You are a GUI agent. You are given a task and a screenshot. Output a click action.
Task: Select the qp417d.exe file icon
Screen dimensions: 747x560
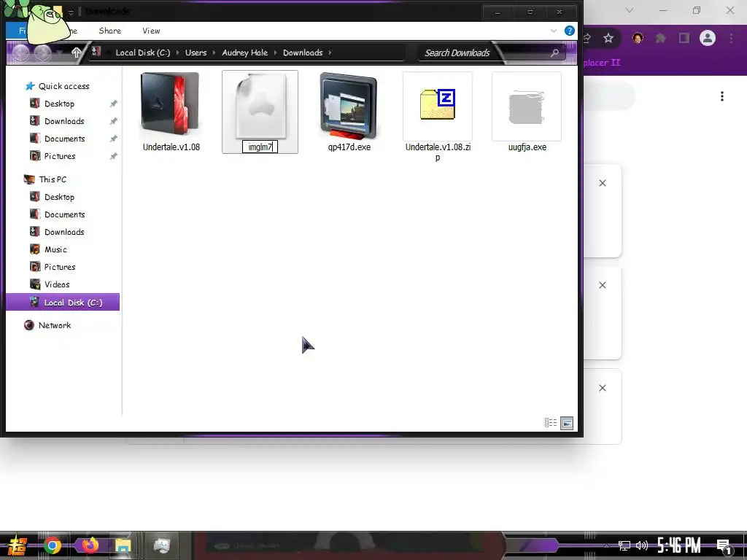pyautogui.click(x=349, y=106)
